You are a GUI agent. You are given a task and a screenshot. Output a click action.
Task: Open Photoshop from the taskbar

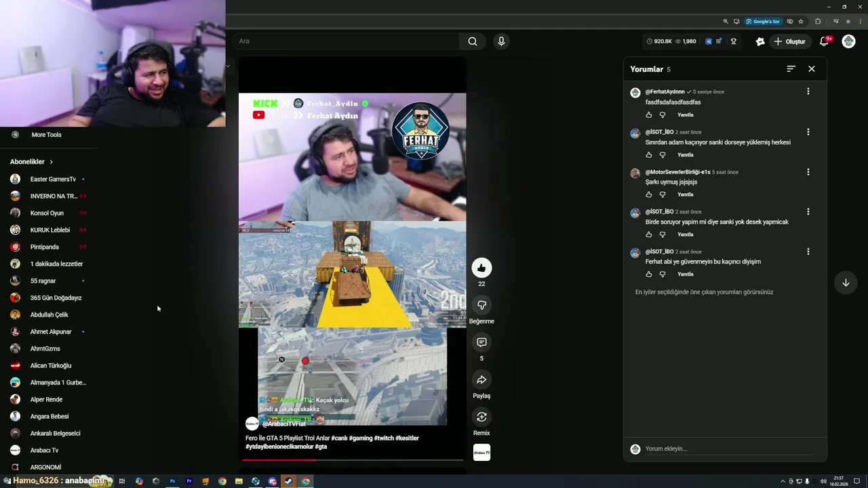click(x=172, y=481)
